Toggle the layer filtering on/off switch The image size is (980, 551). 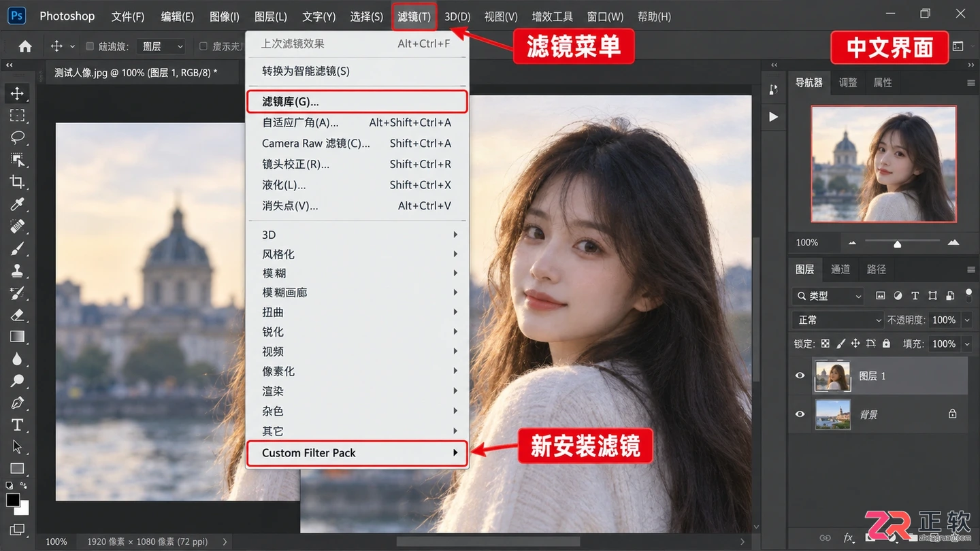pyautogui.click(x=969, y=295)
